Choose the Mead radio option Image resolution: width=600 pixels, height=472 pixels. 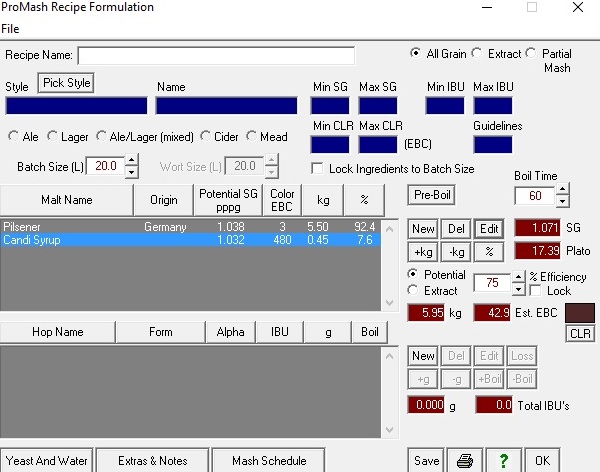point(251,136)
